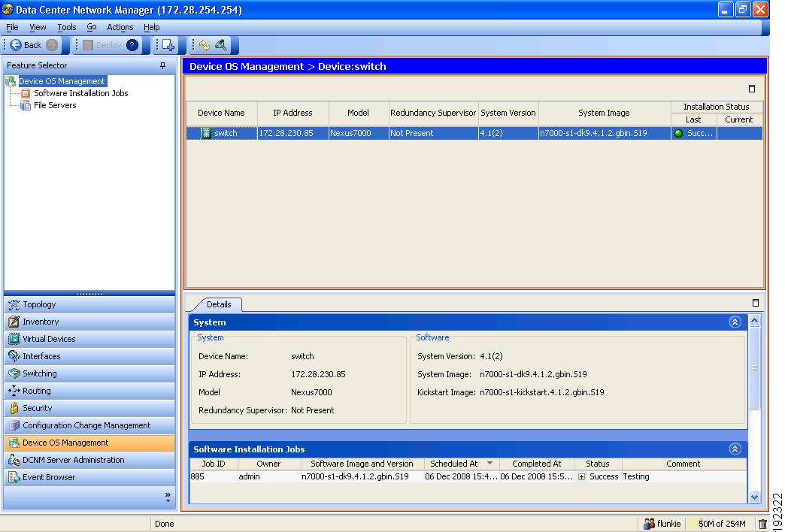785x532 pixels.
Task: Click the refresh toolbar icon with yellow arrows
Action: [203, 44]
